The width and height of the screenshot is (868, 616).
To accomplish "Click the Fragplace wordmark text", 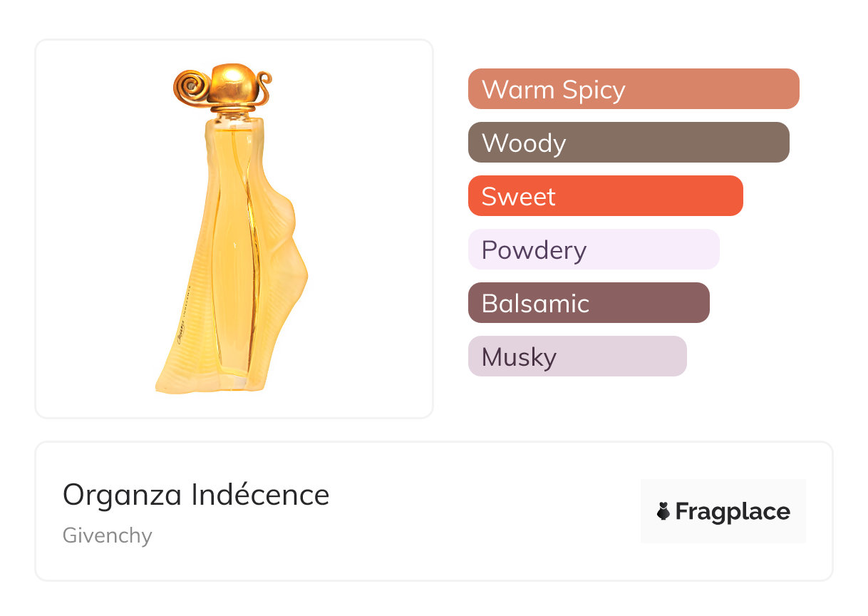I will (733, 512).
